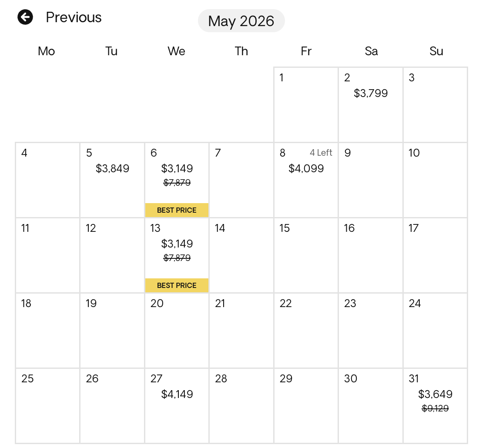This screenshot has width=489, height=448.
Task: Pick May 8 with 4 Left
Action: (306, 180)
